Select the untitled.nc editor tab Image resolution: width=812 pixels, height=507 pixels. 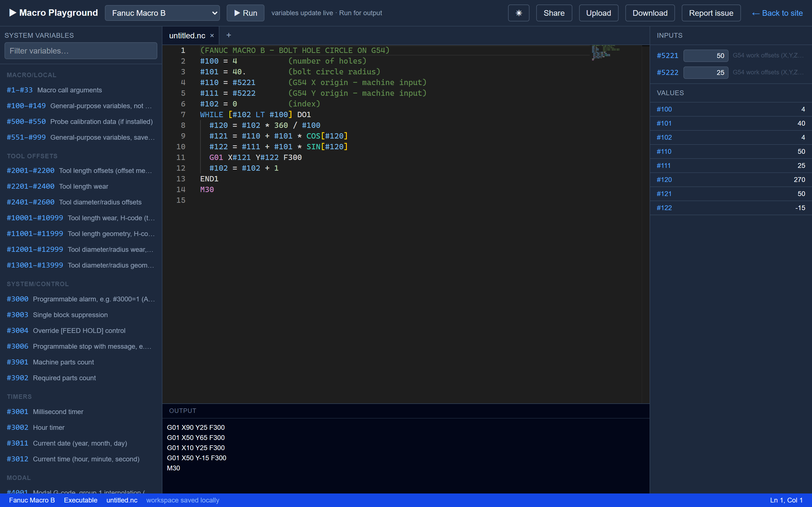187,35
